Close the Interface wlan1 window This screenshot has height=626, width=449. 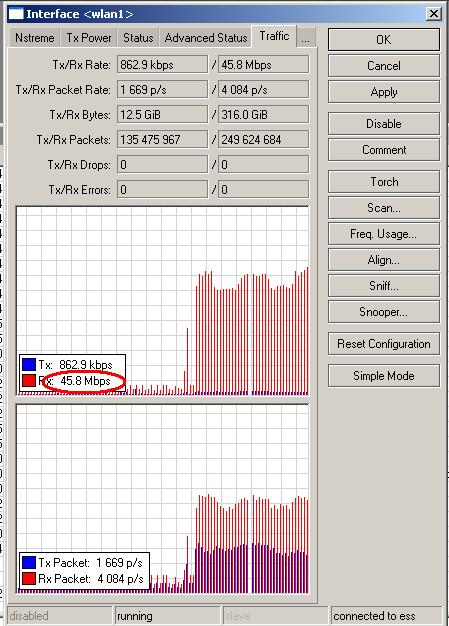[x=433, y=14]
